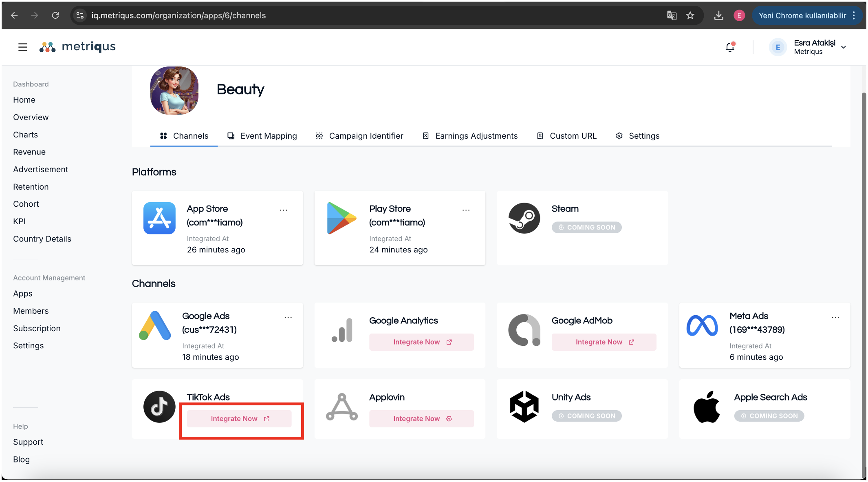Image resolution: width=868 pixels, height=482 pixels.
Task: Open KPI in sidebar
Action: [19, 221]
